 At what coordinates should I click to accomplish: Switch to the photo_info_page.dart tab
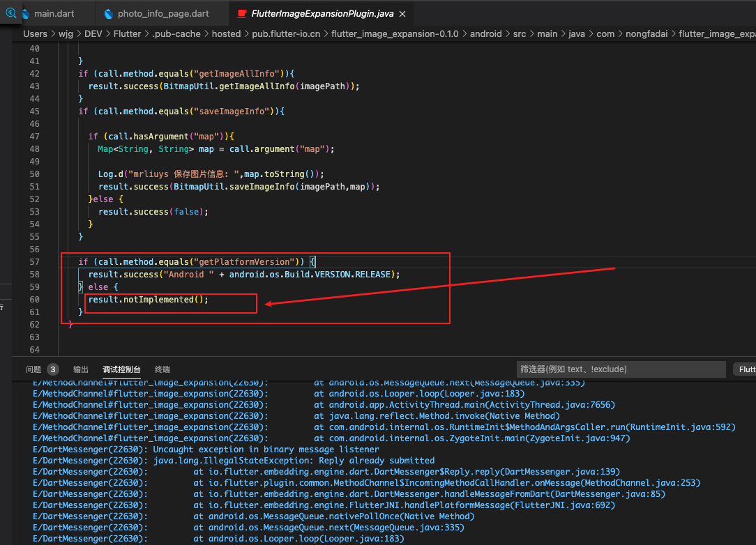[163, 13]
